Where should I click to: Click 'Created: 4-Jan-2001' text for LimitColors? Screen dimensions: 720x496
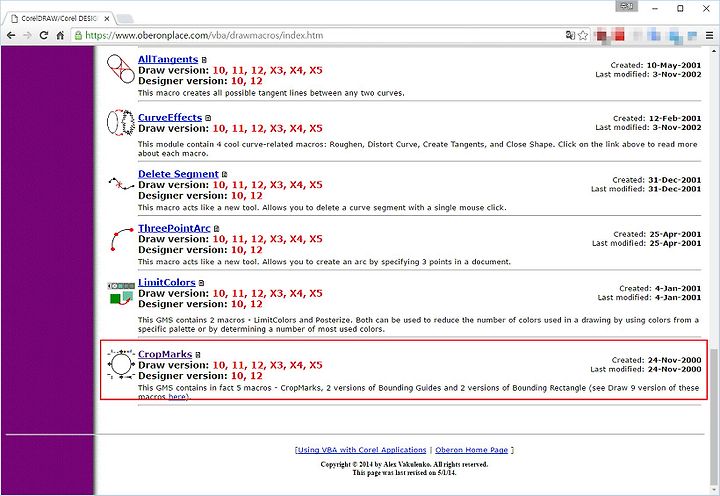click(660, 288)
